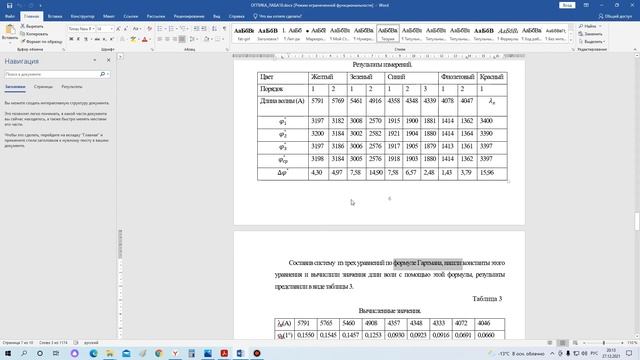Open File Explorer from the taskbar

[x=110, y=353]
